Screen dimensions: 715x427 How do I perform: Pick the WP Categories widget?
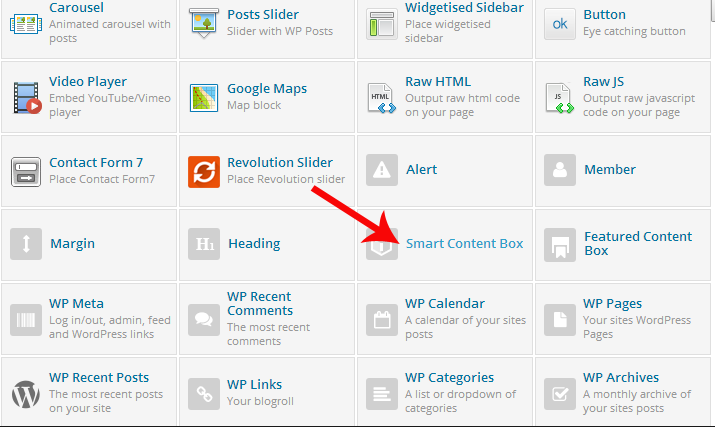(449, 378)
